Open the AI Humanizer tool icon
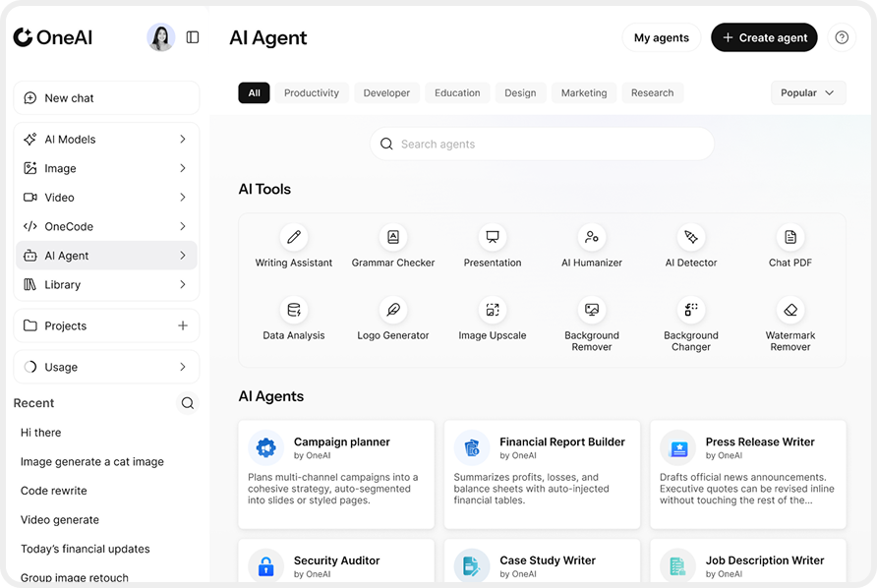877x588 pixels. point(592,237)
